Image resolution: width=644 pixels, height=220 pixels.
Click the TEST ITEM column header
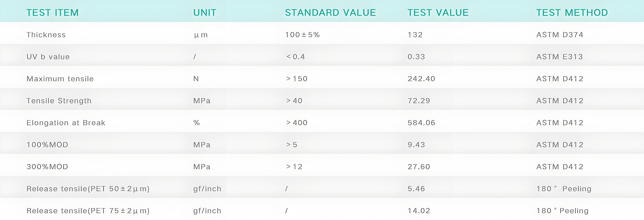pos(52,12)
